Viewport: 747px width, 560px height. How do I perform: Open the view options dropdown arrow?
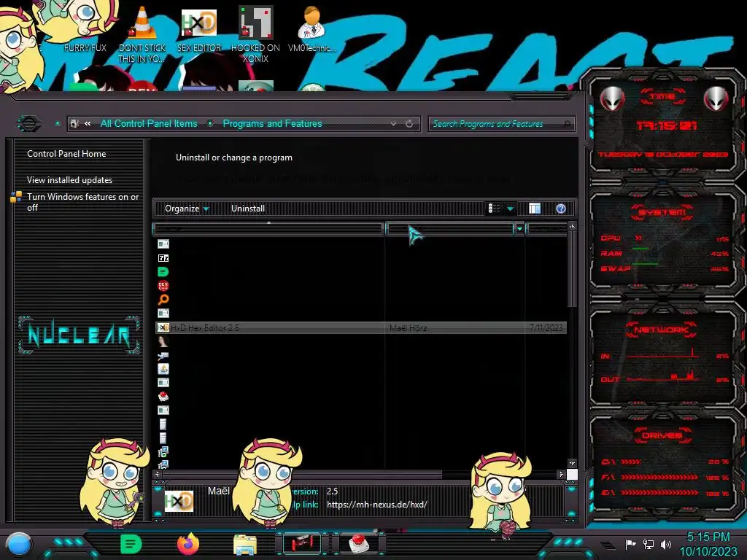tap(510, 209)
